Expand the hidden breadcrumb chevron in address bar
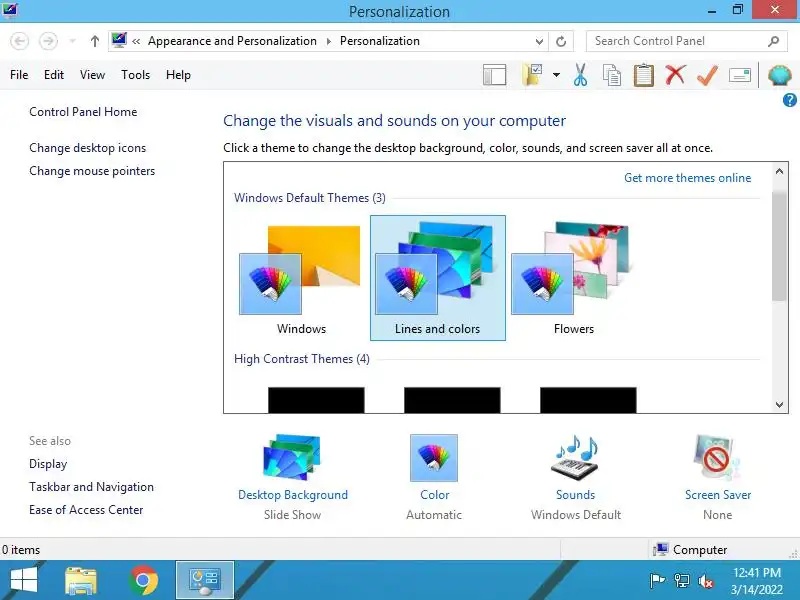800x600 pixels. pos(136,41)
